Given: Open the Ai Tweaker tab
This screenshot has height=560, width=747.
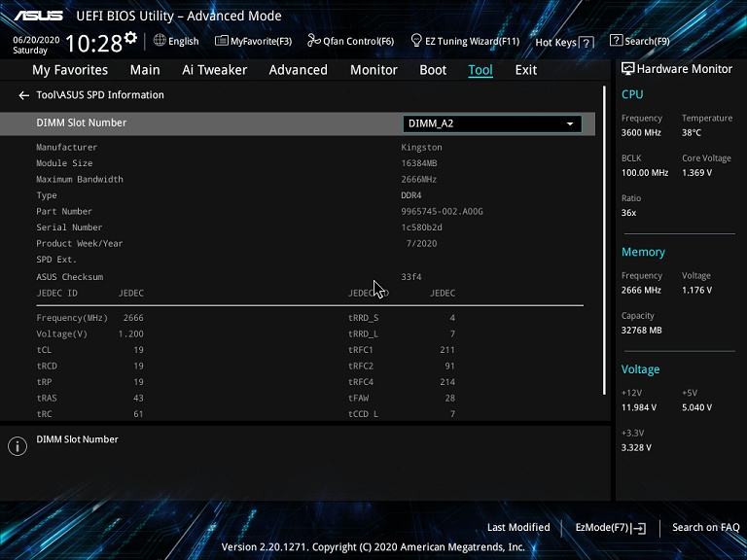Looking at the screenshot, I should point(214,70).
